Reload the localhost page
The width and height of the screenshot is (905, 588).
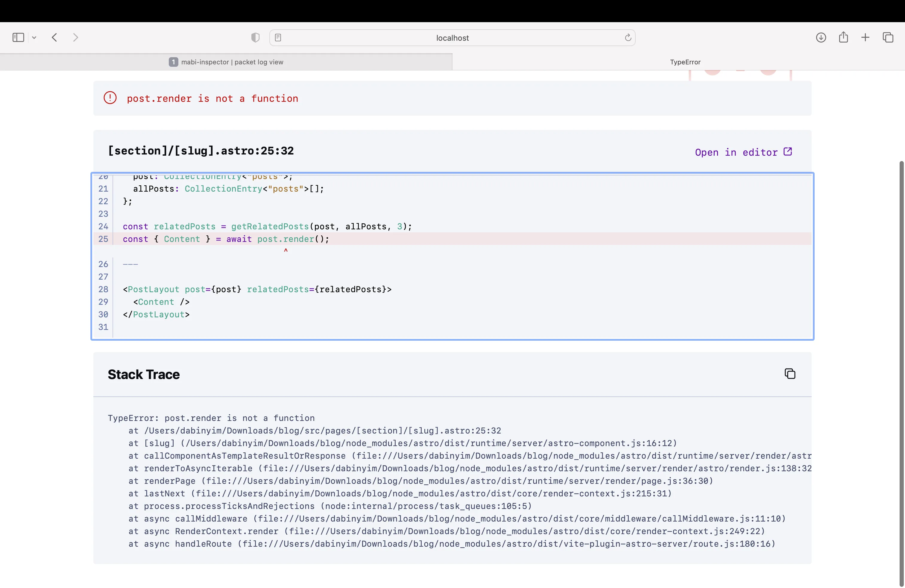tap(628, 37)
